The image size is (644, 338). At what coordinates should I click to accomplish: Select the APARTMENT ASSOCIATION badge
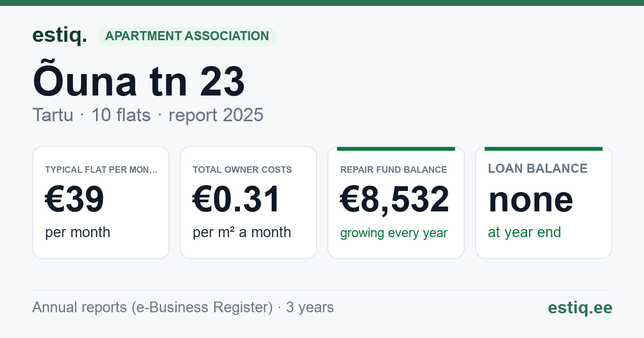[x=187, y=36]
